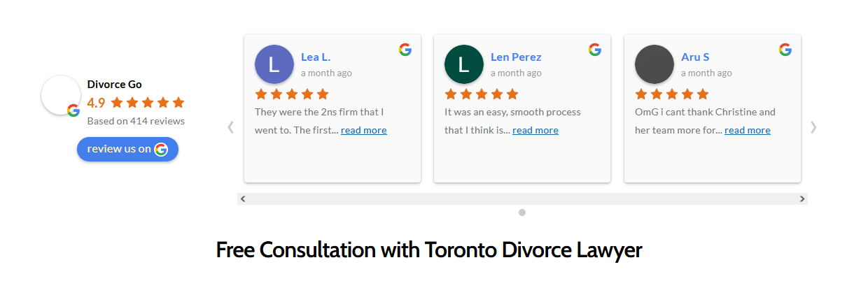
Task: Click Len Perez green avatar
Action: [x=464, y=64]
